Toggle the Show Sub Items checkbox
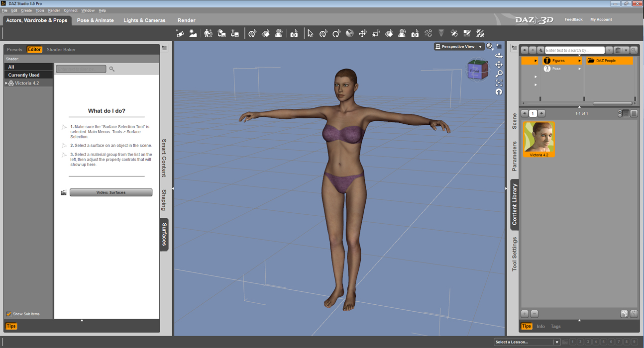The width and height of the screenshot is (644, 348). click(x=9, y=314)
